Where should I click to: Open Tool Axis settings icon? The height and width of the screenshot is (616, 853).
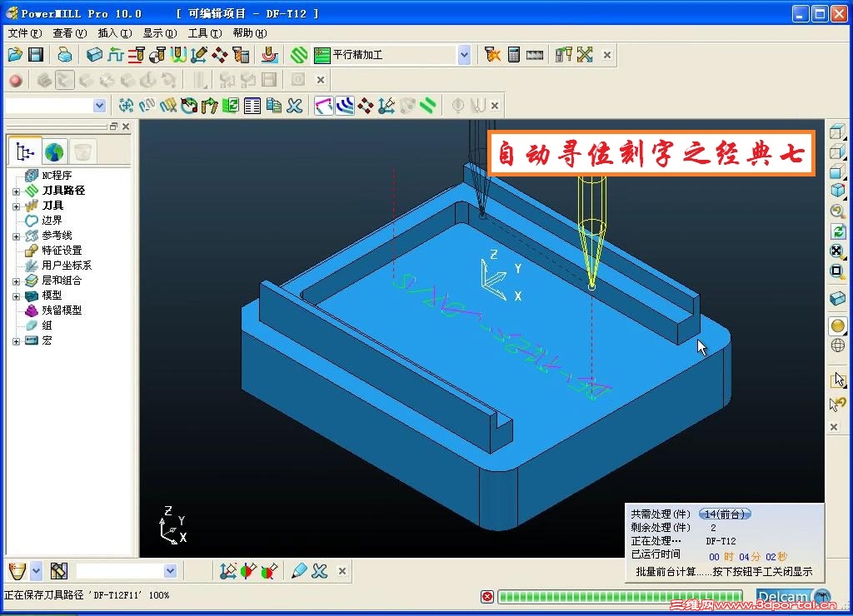point(199,54)
